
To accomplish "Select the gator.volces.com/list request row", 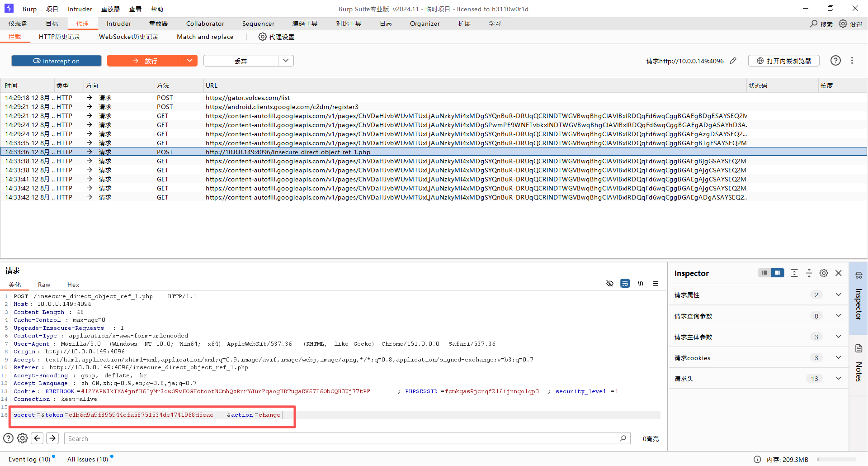I will coord(434,98).
